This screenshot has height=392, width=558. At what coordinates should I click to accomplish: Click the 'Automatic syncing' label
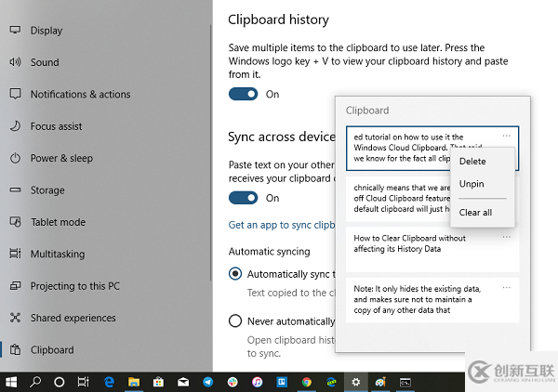pyautogui.click(x=269, y=252)
